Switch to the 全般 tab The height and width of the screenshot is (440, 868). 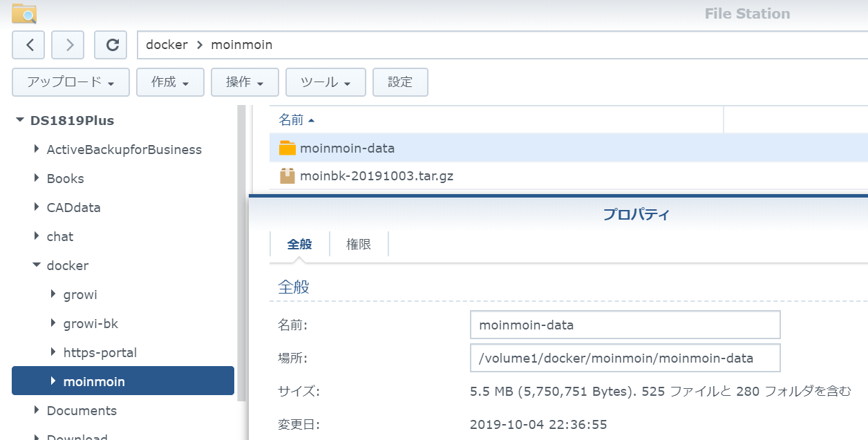click(299, 244)
